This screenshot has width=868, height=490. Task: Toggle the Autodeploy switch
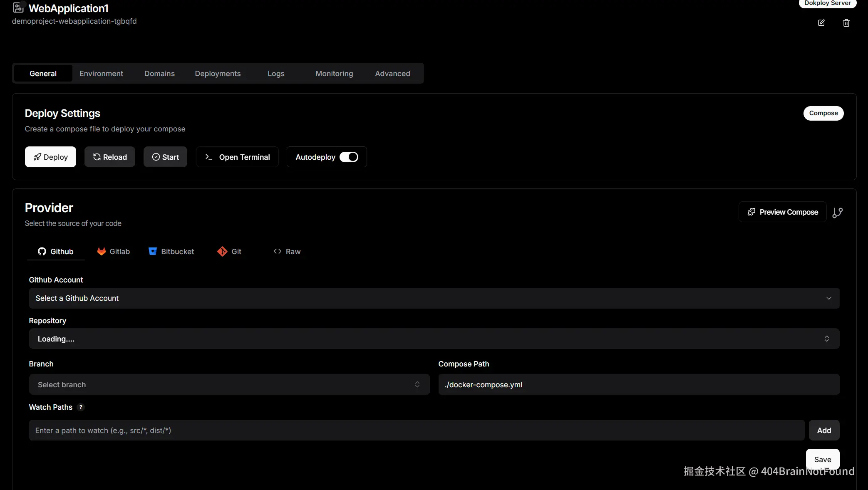[349, 157]
